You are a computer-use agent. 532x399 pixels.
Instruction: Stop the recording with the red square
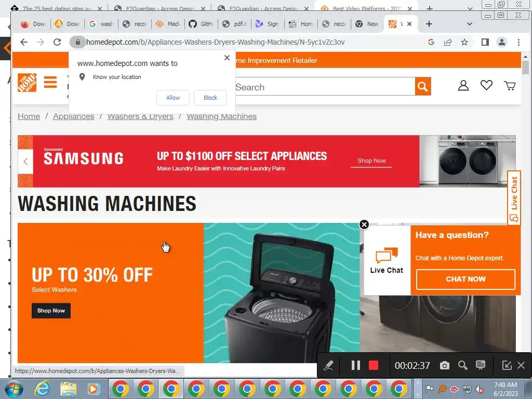[x=374, y=365]
